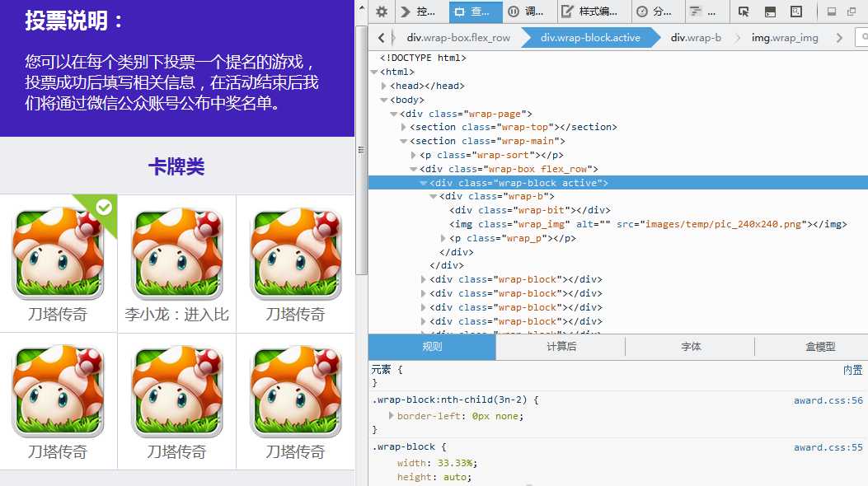The width and height of the screenshot is (868, 486).
Task: Dock the devtools to the window side
Action: pos(832,12)
